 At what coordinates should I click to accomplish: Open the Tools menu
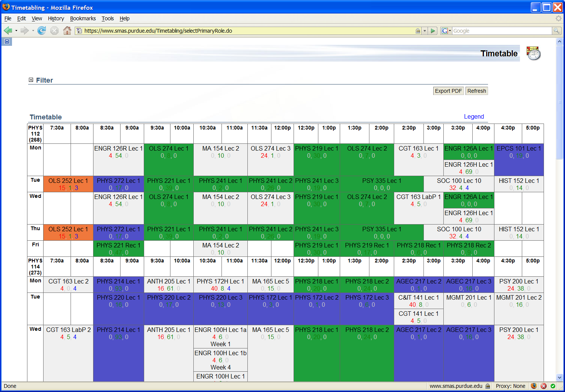coord(108,18)
